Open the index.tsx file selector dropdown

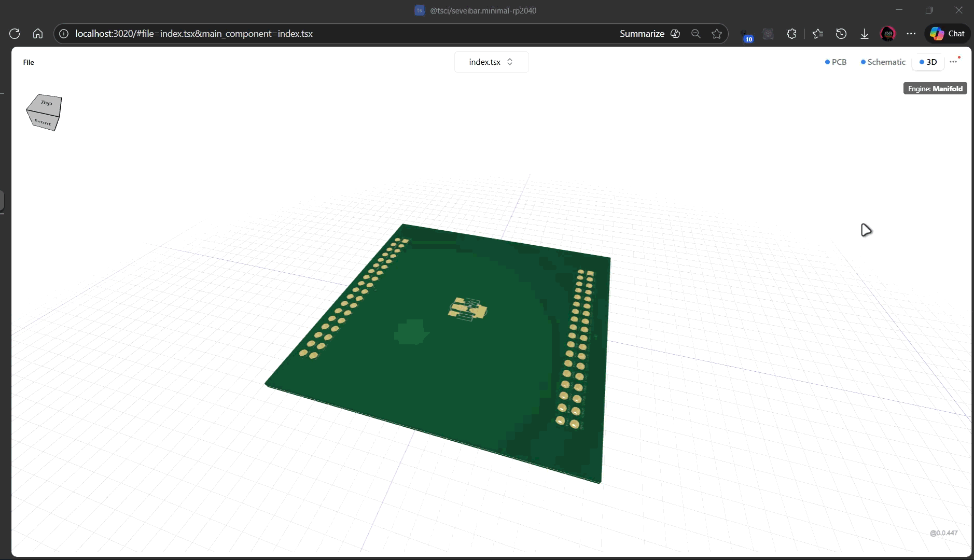491,62
